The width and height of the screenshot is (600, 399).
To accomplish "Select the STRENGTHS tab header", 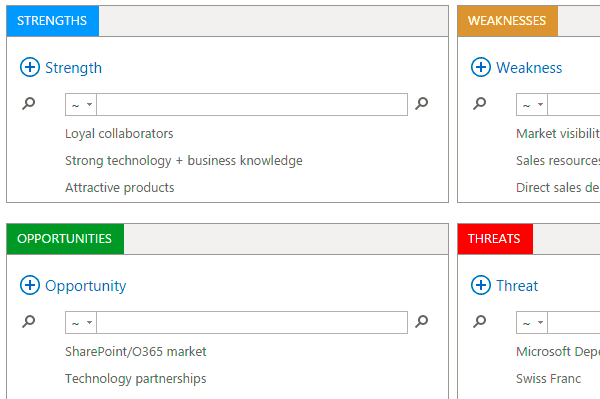I will click(x=53, y=21).
